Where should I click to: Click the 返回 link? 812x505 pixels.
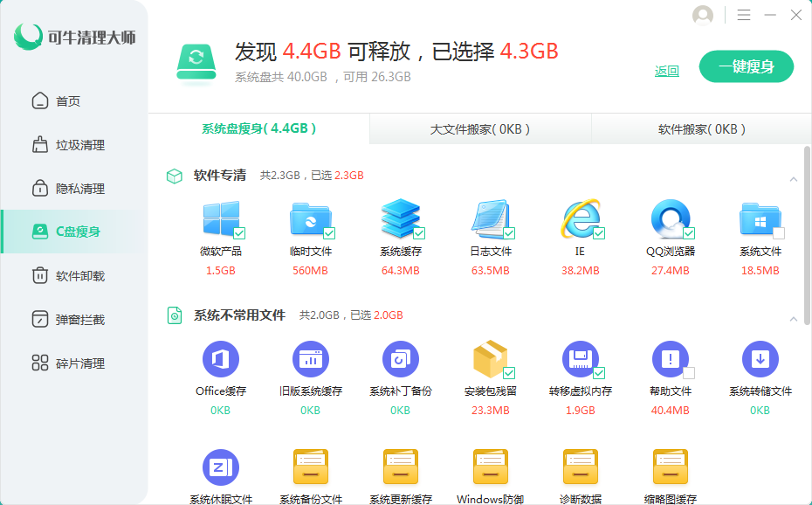tap(667, 71)
